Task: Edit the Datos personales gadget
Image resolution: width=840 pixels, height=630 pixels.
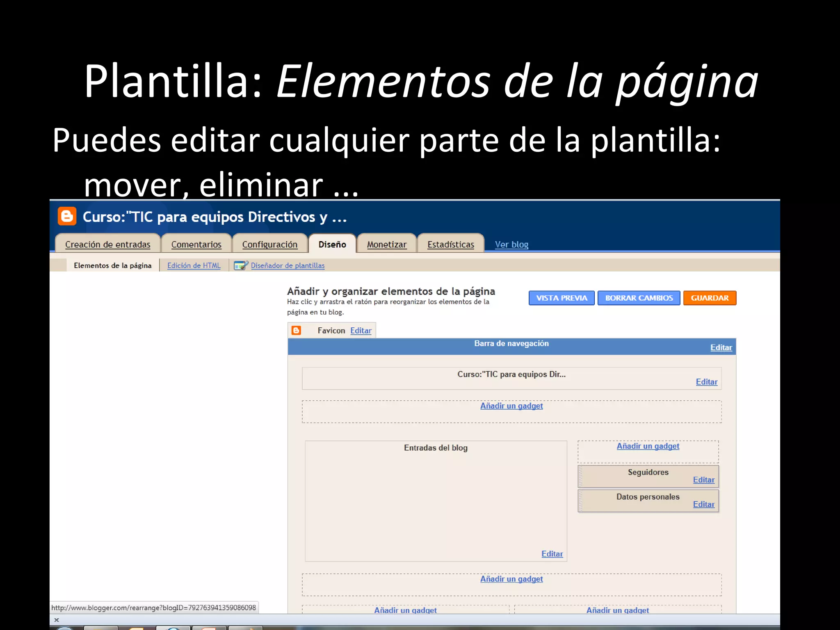Action: tap(703, 504)
